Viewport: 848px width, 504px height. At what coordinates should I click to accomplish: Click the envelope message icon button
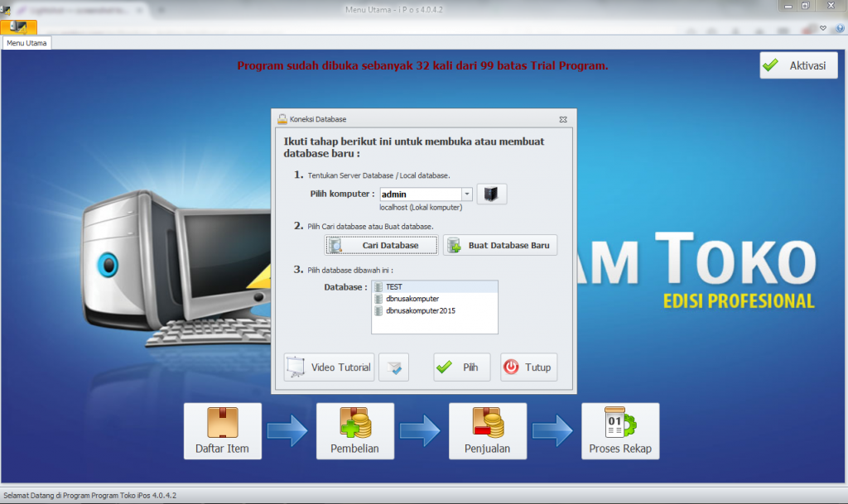393,367
